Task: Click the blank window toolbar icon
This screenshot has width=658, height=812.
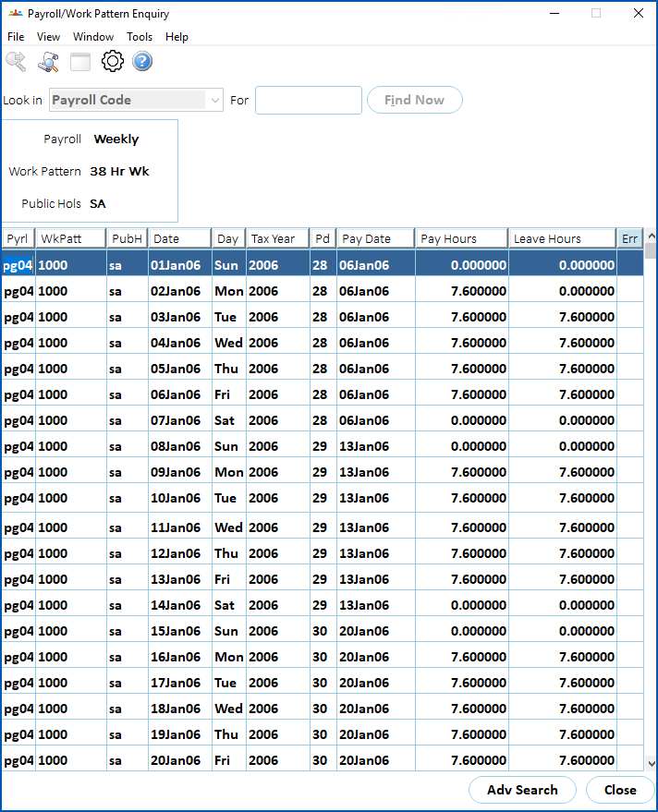Action: coord(80,62)
